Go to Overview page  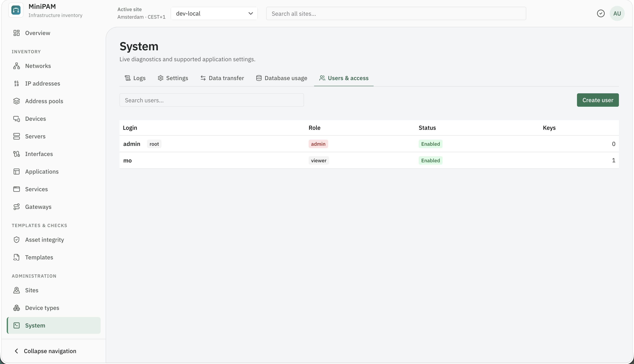(54, 33)
